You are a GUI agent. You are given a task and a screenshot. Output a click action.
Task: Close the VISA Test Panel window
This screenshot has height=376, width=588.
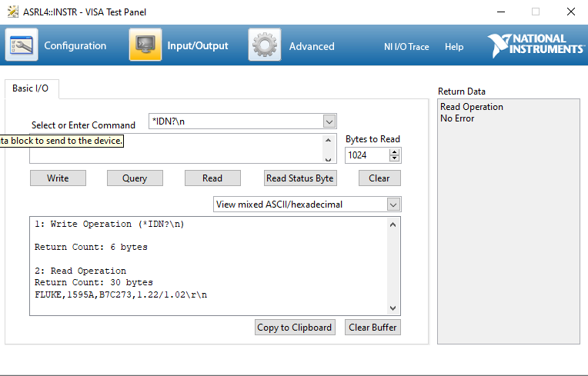point(571,12)
